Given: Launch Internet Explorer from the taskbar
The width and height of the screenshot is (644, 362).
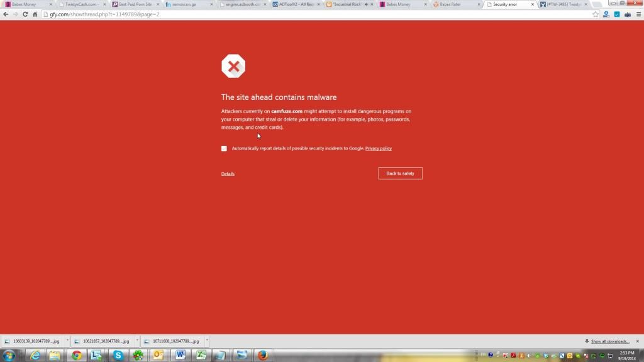Looking at the screenshot, I should 35,356.
